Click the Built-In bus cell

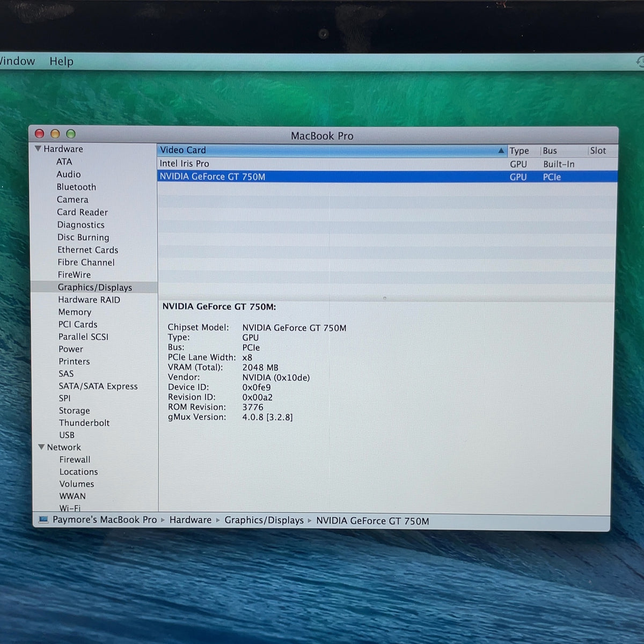tap(559, 164)
